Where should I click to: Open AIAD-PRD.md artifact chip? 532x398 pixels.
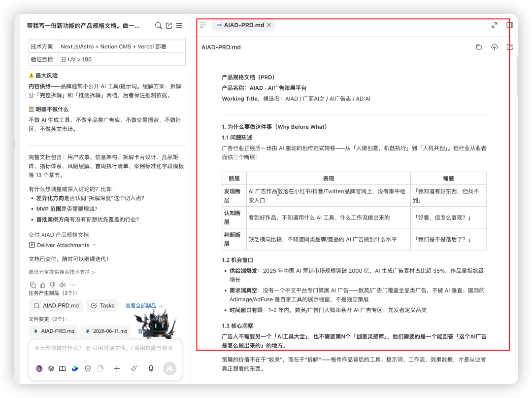pos(56,306)
